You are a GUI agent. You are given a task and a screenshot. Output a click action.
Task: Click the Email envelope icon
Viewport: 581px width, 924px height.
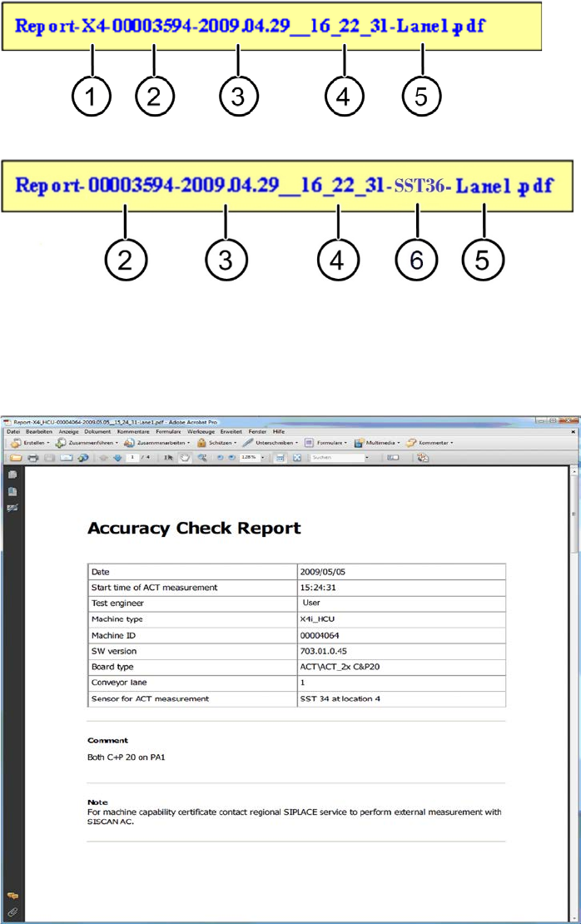pos(66,458)
